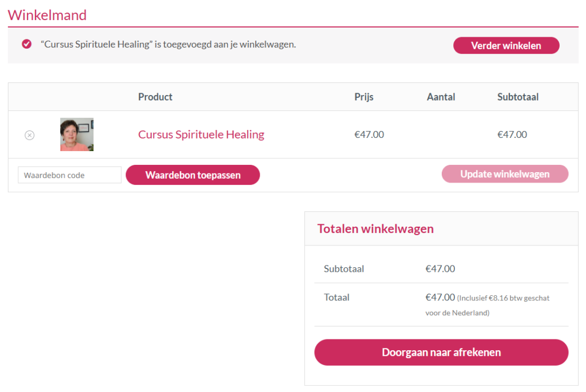
Task: Click the Verder winkelen button
Action: tap(506, 46)
